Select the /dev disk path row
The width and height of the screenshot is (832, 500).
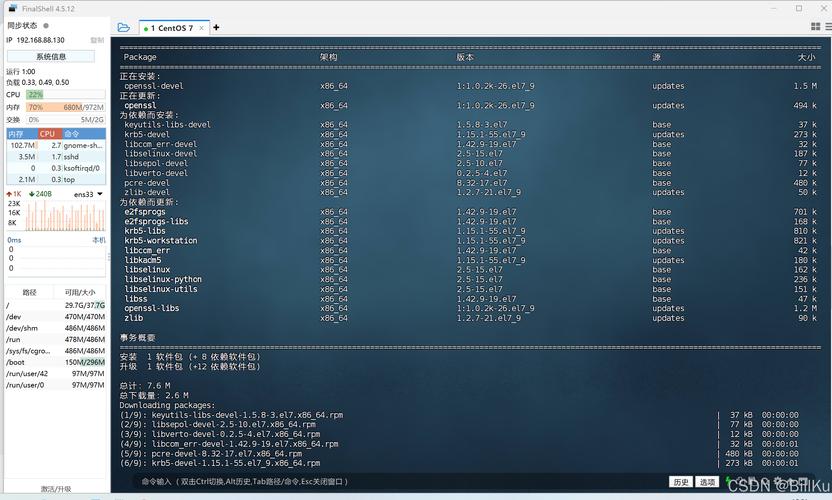pos(56,317)
